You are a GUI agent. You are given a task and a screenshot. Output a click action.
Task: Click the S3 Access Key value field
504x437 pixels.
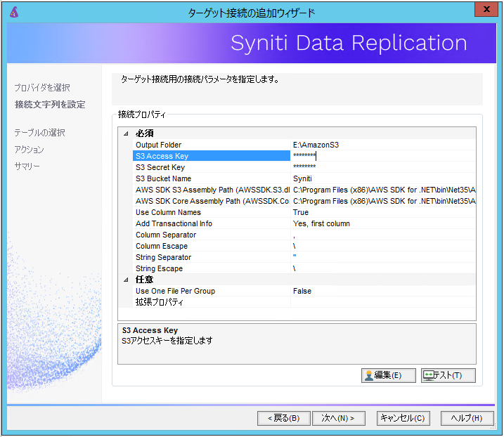point(383,156)
